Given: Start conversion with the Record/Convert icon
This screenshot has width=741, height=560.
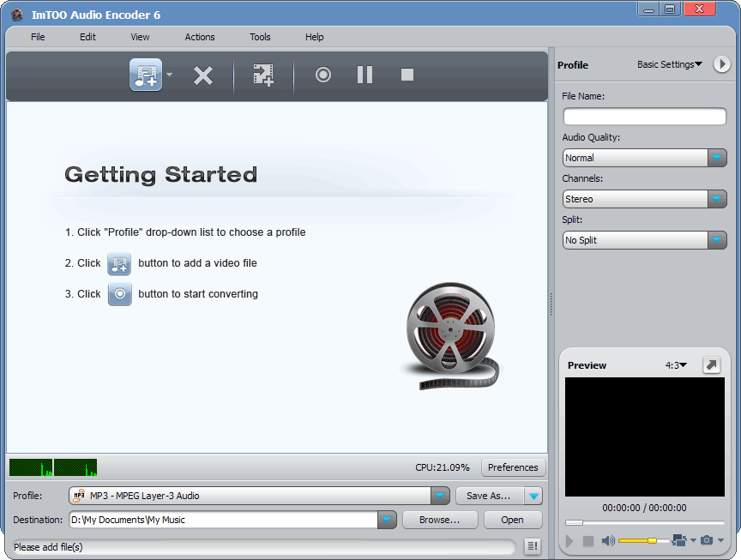Looking at the screenshot, I should click(x=322, y=75).
